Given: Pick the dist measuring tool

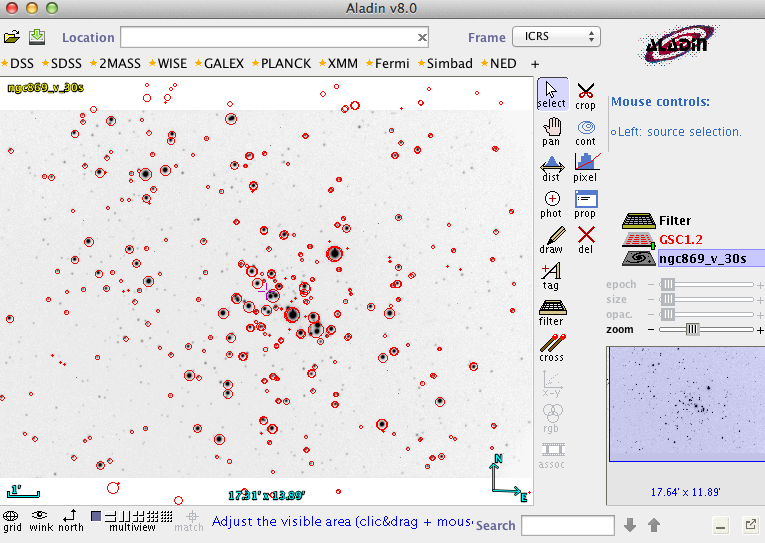Looking at the screenshot, I should (x=552, y=168).
